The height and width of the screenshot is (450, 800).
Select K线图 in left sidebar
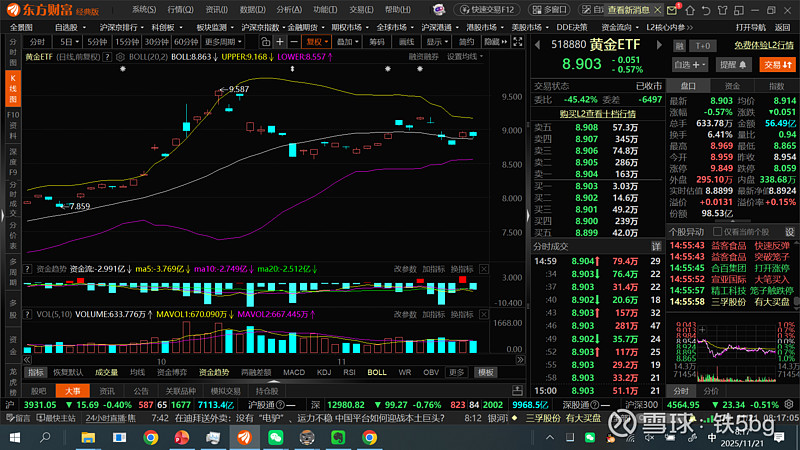click(13, 89)
